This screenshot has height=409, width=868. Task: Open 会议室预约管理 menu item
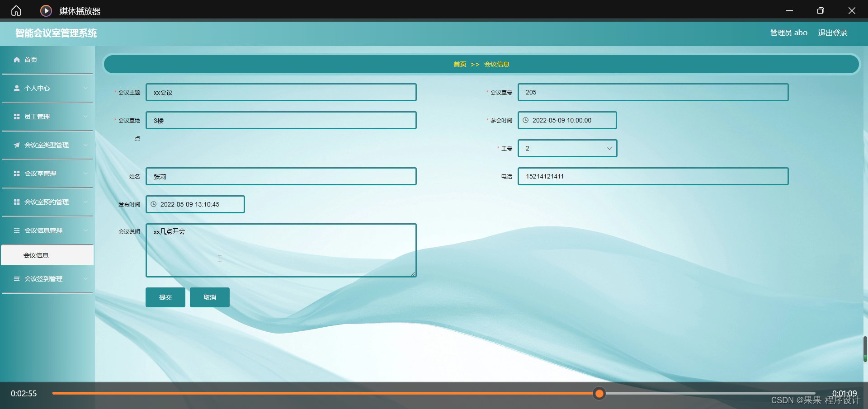(x=47, y=202)
